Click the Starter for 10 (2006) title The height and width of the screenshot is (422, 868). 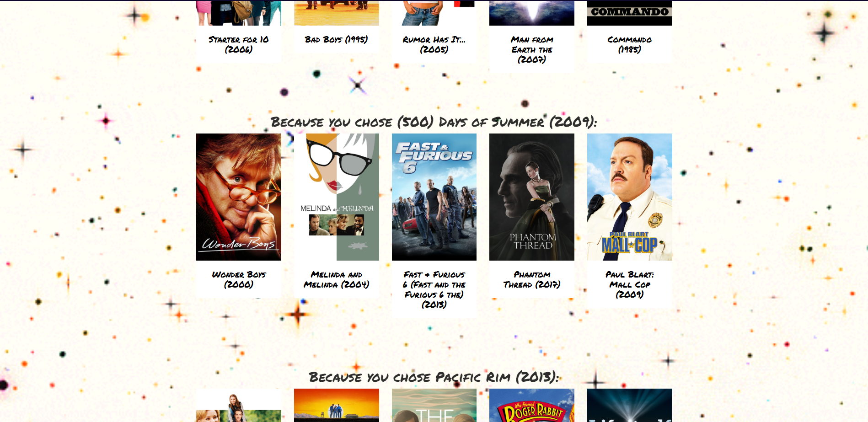click(x=238, y=44)
